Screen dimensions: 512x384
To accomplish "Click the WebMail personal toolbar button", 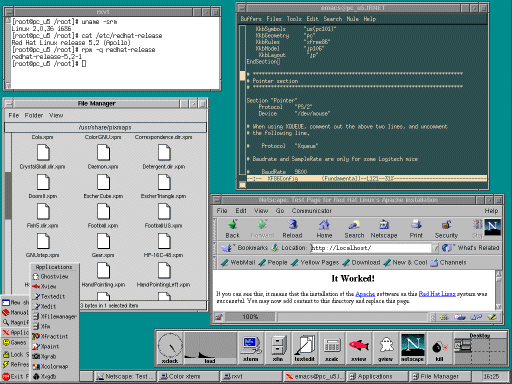I will pos(238,263).
